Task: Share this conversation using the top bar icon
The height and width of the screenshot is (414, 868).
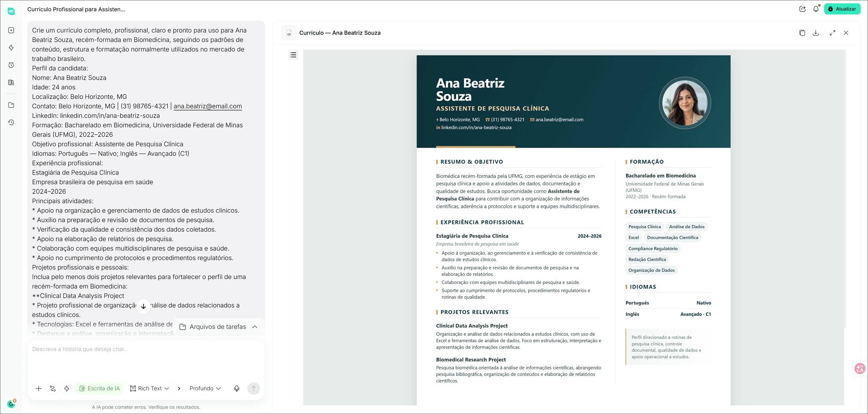Action: point(803,9)
